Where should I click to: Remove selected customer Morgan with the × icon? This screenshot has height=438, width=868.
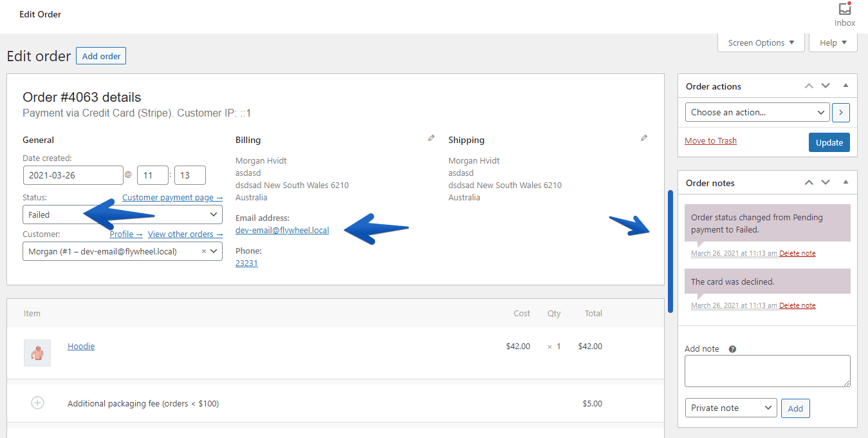203,251
